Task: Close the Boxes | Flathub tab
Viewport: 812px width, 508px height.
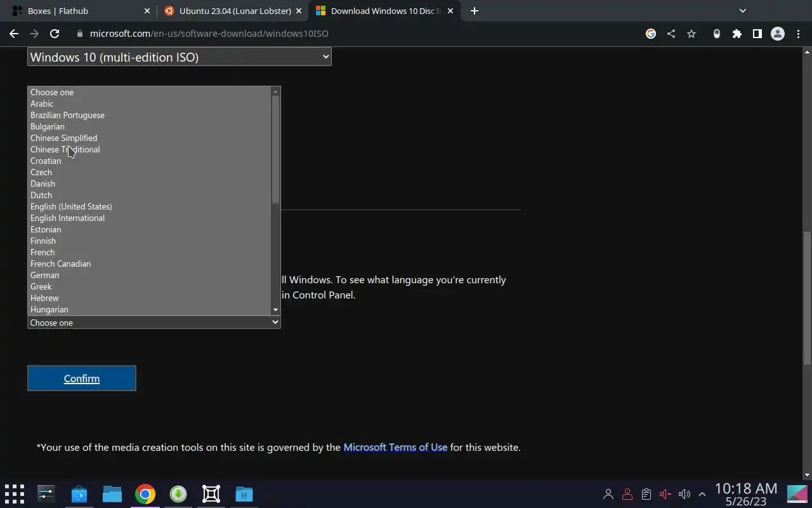Action: (147, 11)
